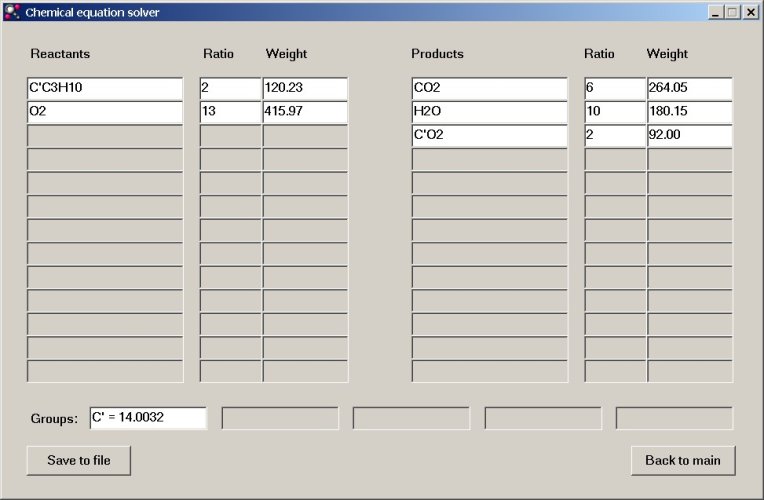Viewport: 764px width, 500px height.
Task: Click the weight field showing 92.00
Action: pos(689,135)
